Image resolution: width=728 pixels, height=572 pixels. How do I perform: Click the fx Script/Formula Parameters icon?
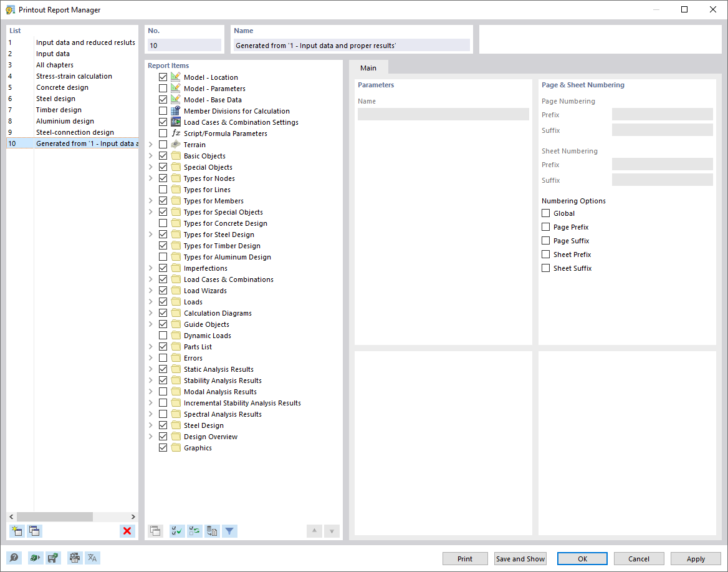[x=176, y=133]
